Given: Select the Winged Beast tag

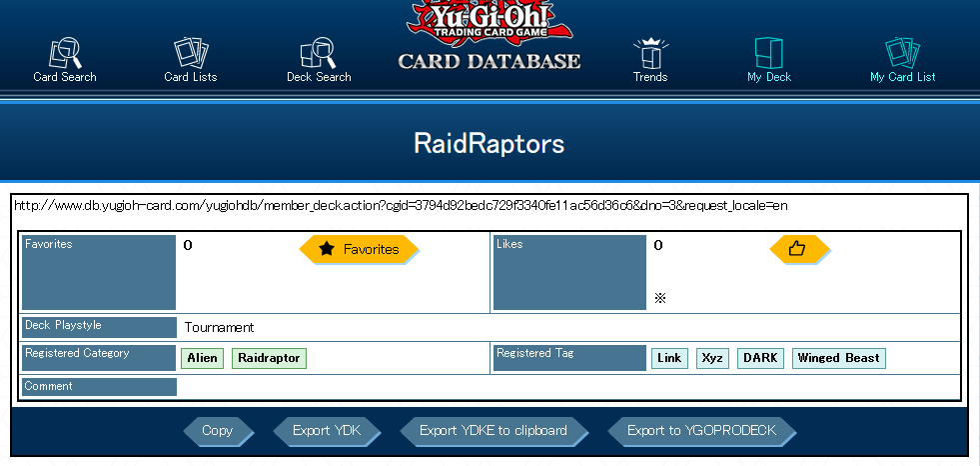Looking at the screenshot, I should pyautogui.click(x=839, y=358).
